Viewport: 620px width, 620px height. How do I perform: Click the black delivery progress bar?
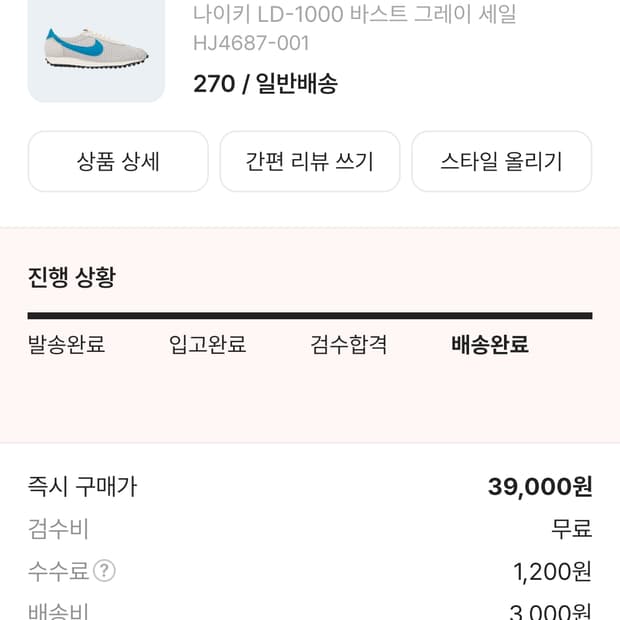point(310,316)
